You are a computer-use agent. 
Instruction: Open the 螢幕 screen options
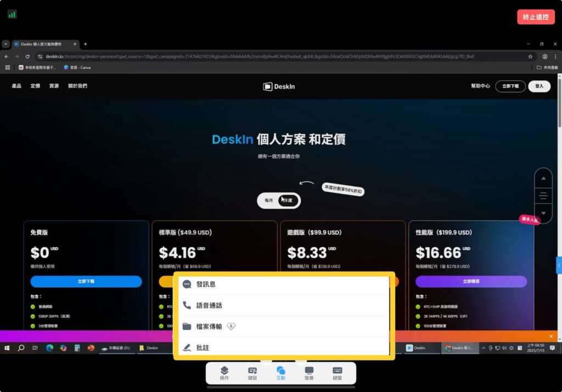coord(309,373)
